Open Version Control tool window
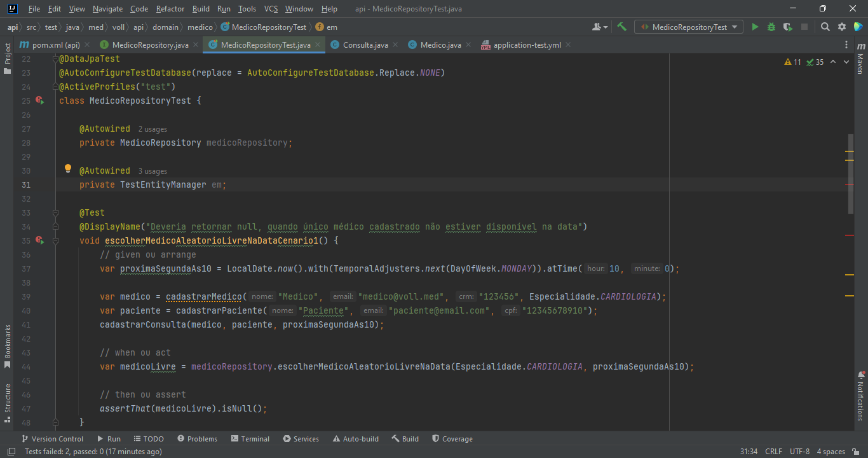This screenshot has height=458, width=868. (x=52, y=439)
